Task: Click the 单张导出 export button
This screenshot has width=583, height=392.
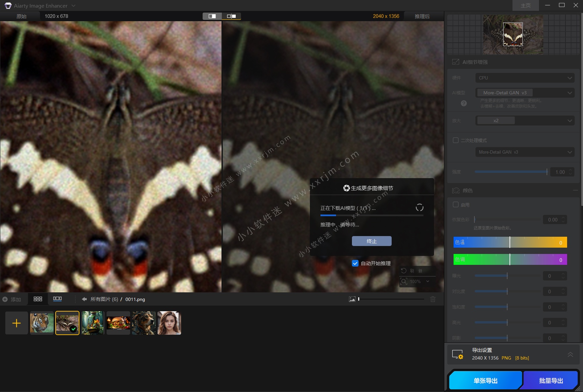Action: [x=485, y=381]
